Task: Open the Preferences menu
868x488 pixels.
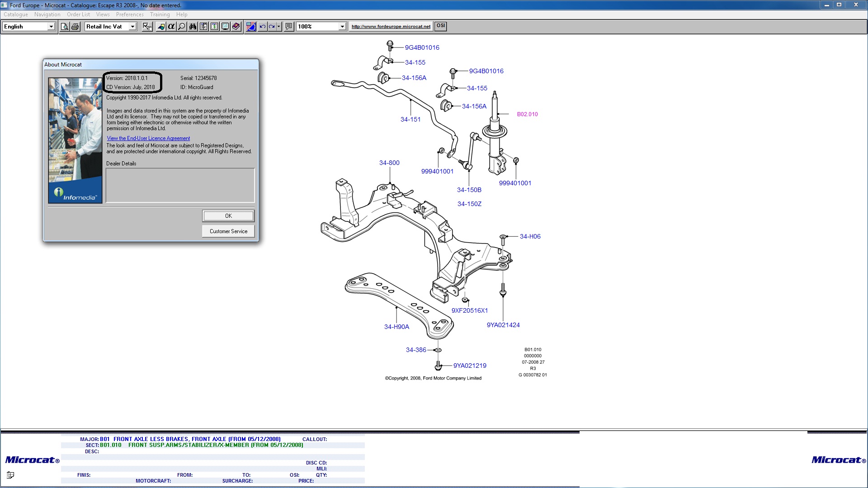Action: pyautogui.click(x=130, y=14)
